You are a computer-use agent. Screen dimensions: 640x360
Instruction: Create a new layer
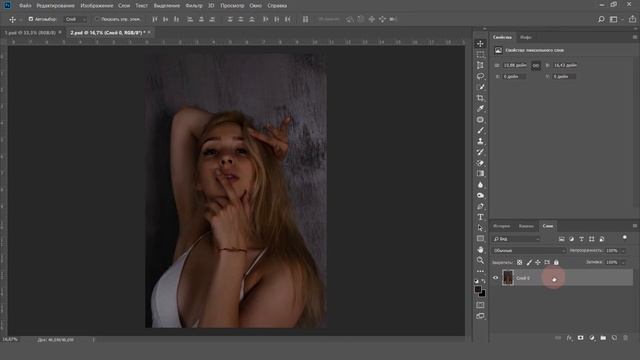tap(614, 338)
